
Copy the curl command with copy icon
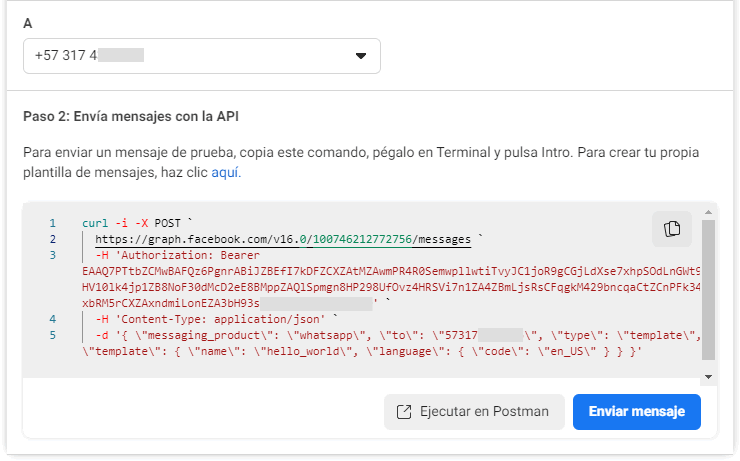coord(672,229)
